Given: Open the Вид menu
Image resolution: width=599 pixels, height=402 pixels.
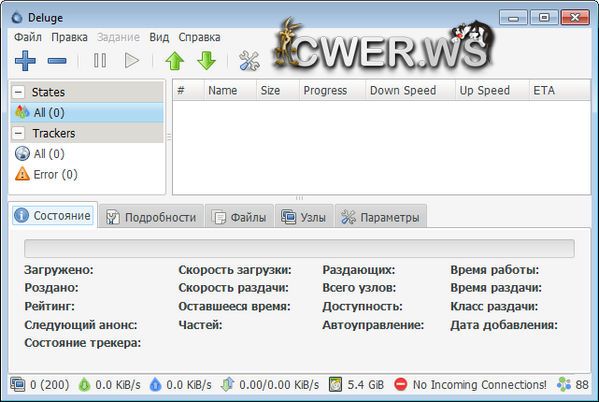Looking at the screenshot, I should click(x=159, y=37).
